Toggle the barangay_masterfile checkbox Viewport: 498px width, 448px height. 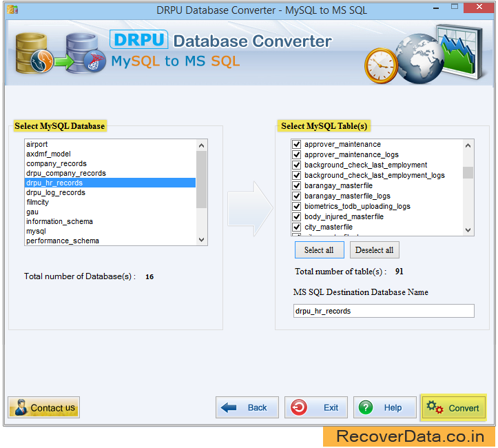pos(296,185)
